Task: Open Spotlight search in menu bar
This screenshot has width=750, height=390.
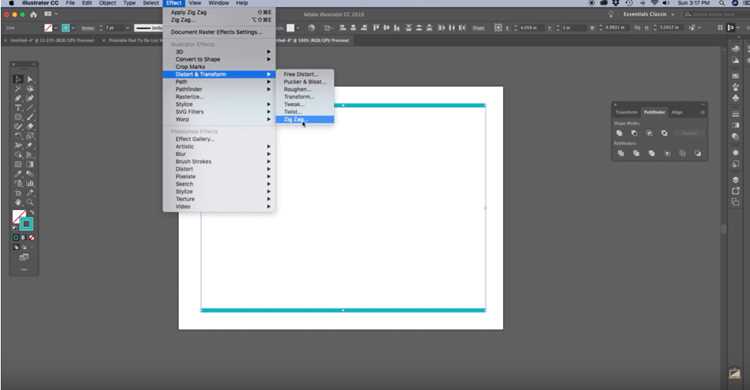Action: [x=721, y=3]
